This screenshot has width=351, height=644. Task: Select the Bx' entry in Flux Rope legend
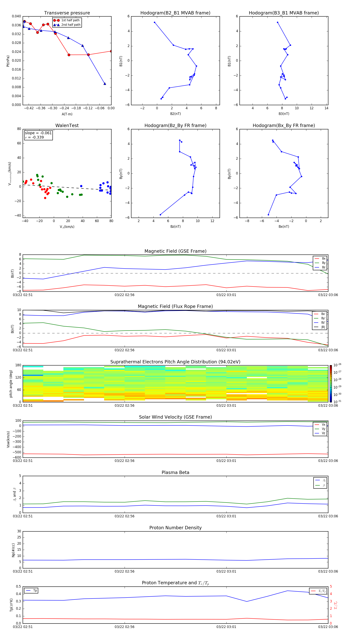(x=320, y=314)
